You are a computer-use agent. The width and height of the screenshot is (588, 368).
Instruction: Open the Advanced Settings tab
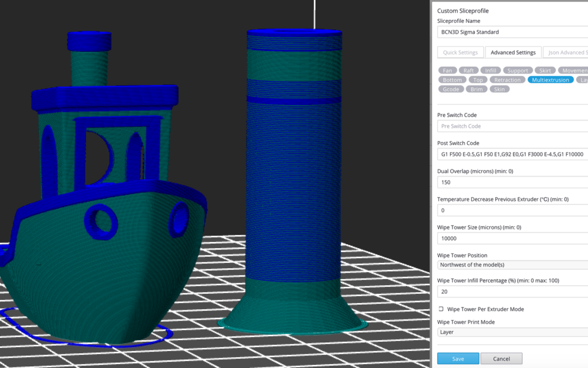513,52
